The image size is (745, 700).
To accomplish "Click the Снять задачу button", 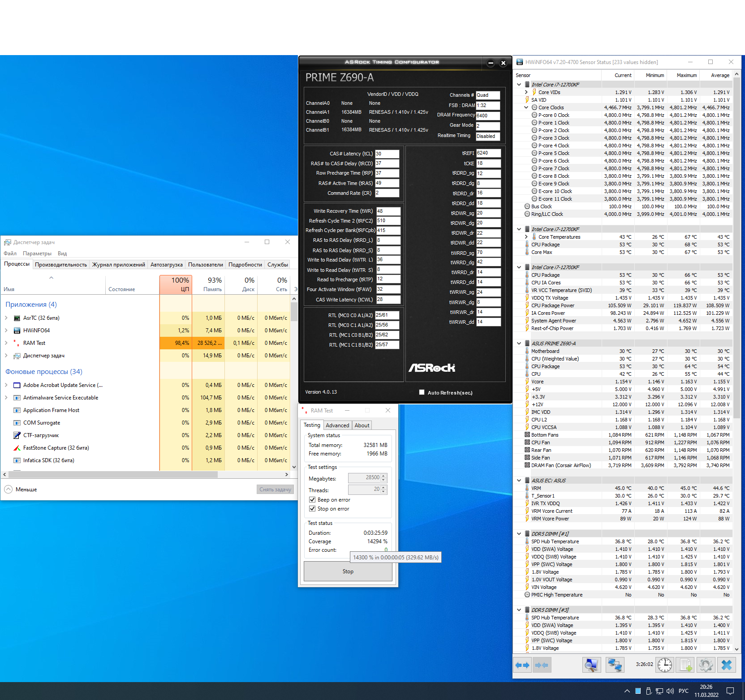I will coord(276,490).
